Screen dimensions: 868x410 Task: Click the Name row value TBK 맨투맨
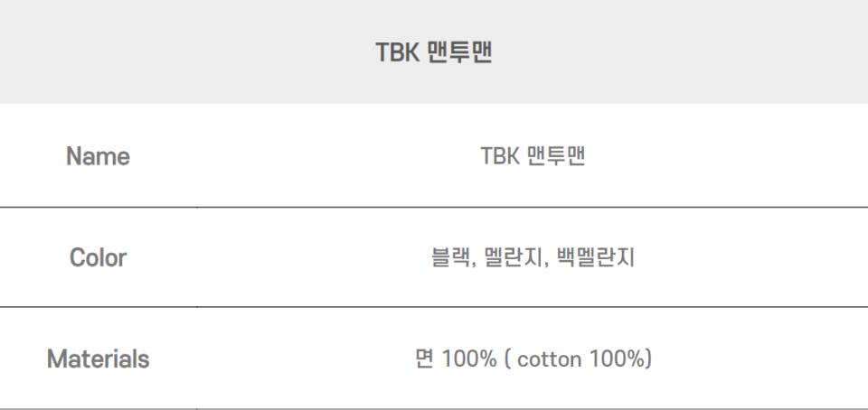(533, 156)
